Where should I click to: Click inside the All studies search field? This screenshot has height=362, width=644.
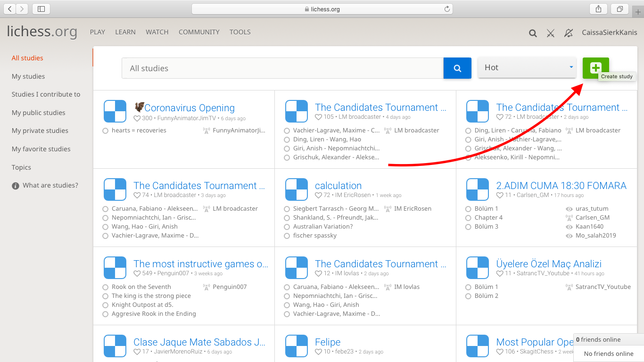[282, 68]
